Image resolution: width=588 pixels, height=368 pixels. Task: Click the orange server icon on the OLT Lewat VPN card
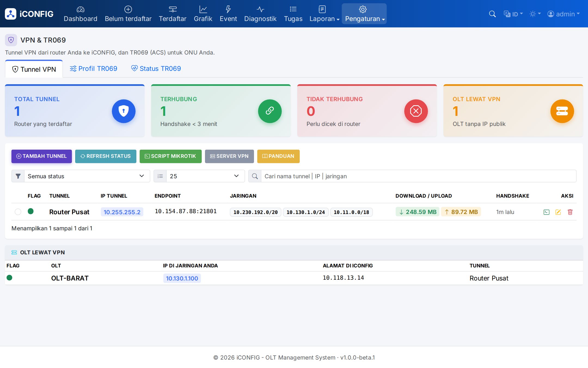point(562,111)
